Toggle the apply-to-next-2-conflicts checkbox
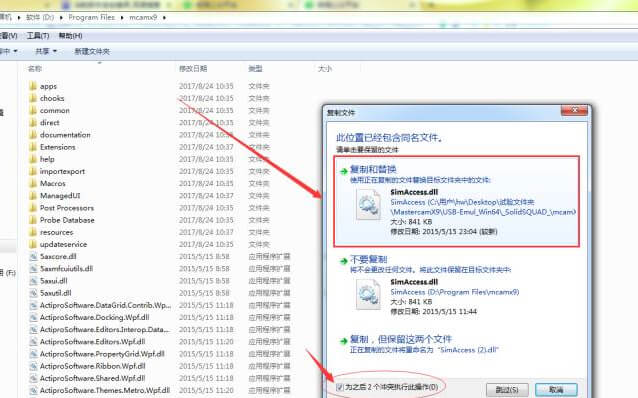The image size is (638, 398). coord(340,387)
